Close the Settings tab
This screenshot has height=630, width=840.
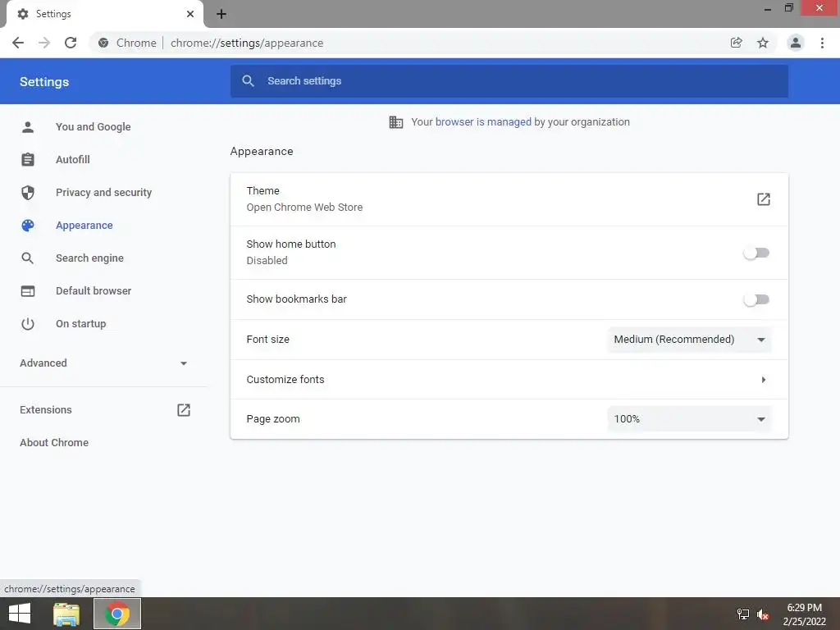(190, 14)
